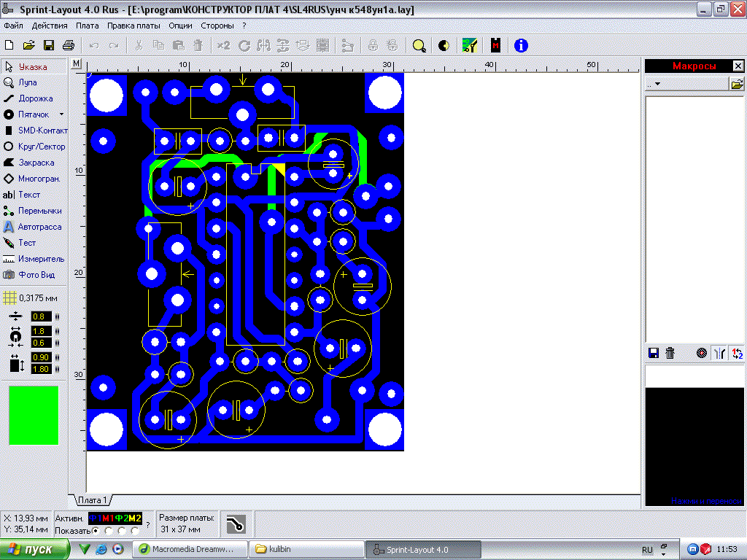
Task: Mirror selection horizontally
Action: tap(263, 45)
